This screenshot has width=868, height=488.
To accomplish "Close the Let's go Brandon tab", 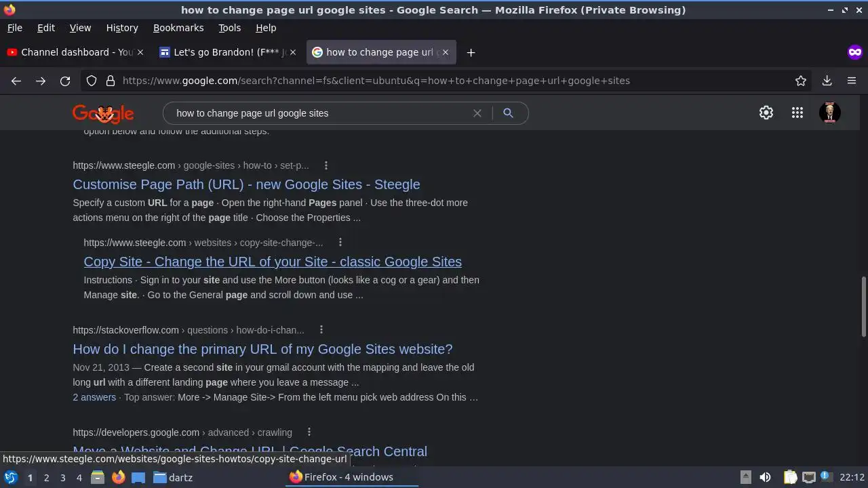I will pos(293,52).
